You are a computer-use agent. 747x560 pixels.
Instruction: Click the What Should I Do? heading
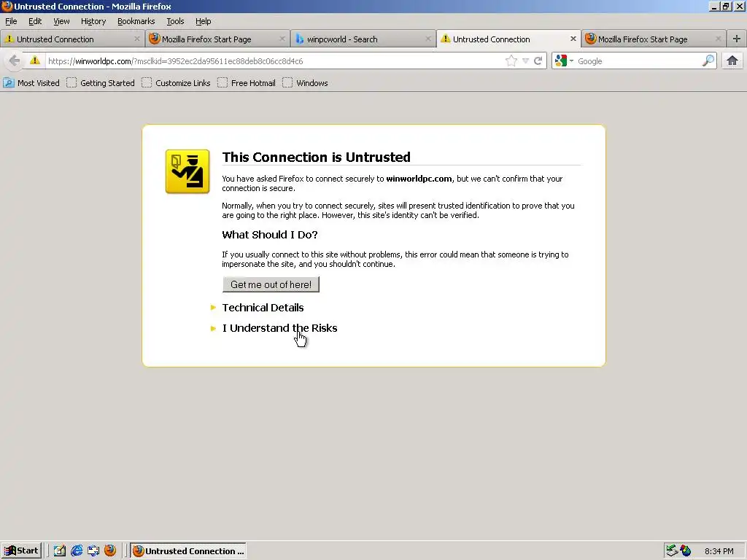coord(270,235)
